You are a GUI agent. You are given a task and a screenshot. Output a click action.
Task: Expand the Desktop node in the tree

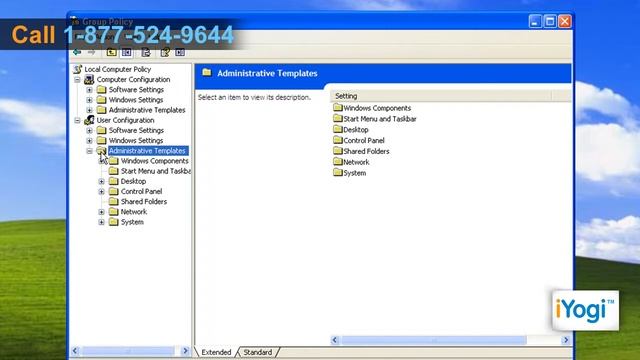[102, 181]
